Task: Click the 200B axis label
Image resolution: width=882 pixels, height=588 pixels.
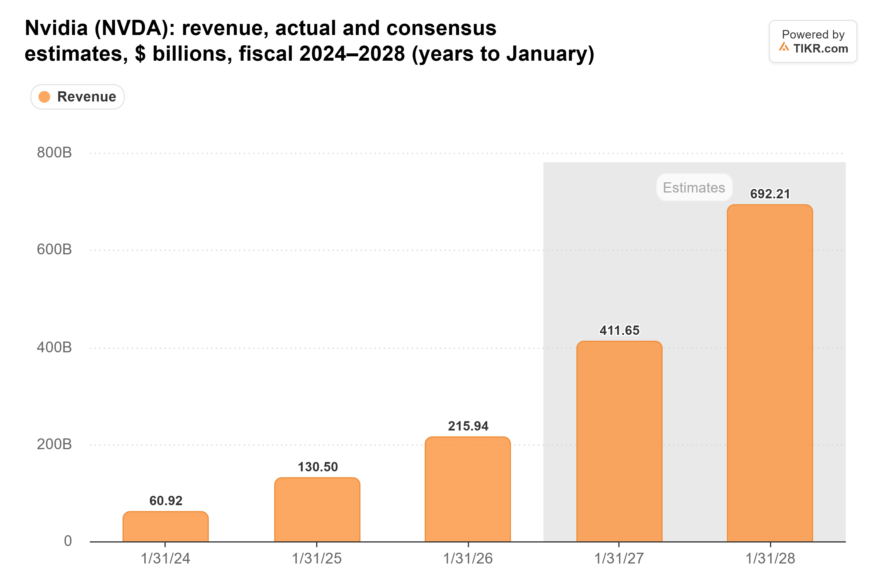Action: pos(54,444)
